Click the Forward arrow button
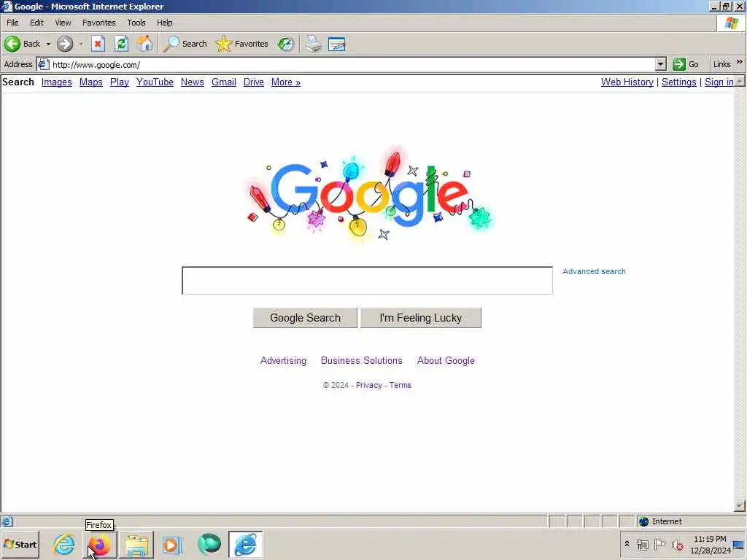 click(65, 44)
